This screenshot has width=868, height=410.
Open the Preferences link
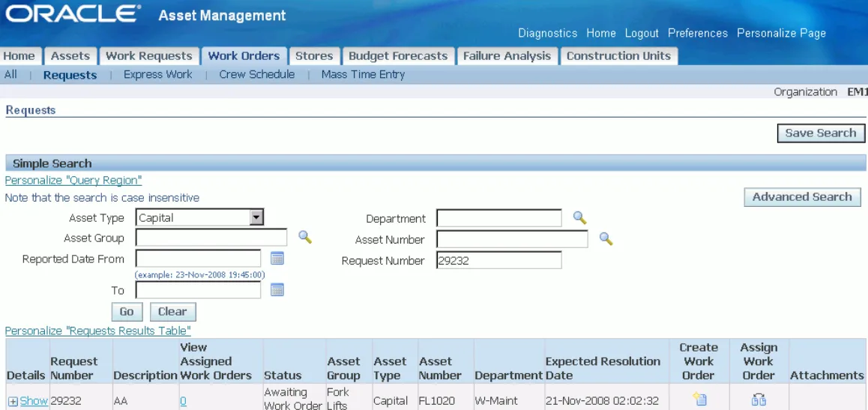click(x=698, y=33)
